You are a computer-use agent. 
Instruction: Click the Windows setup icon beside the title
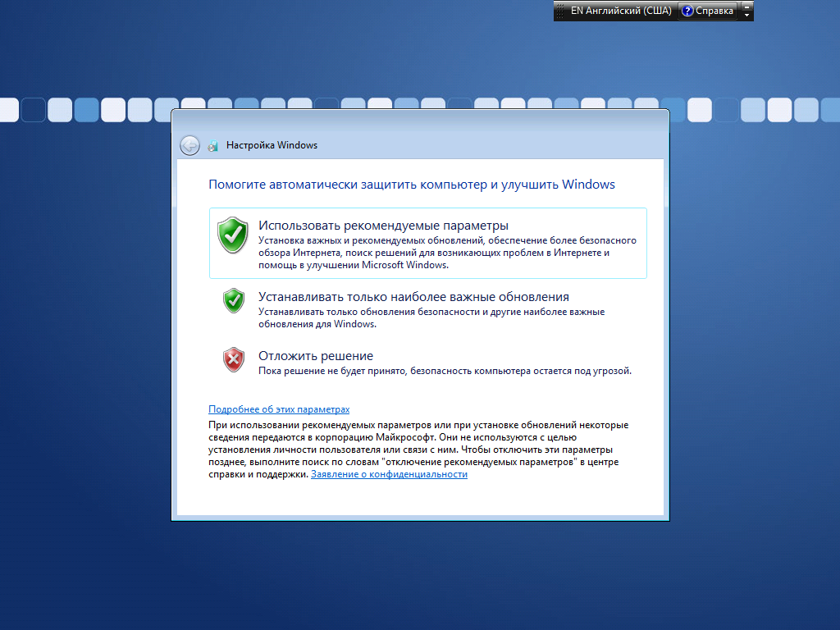[213, 146]
